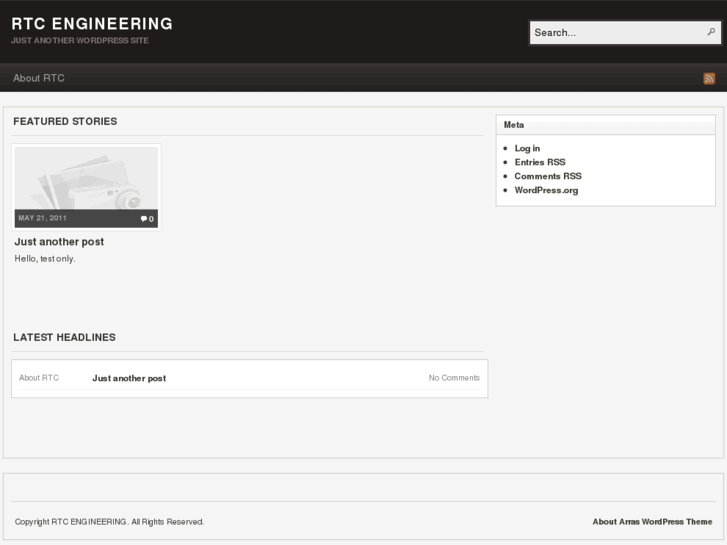Click the RTC ENGINEERING site title

[x=92, y=23]
